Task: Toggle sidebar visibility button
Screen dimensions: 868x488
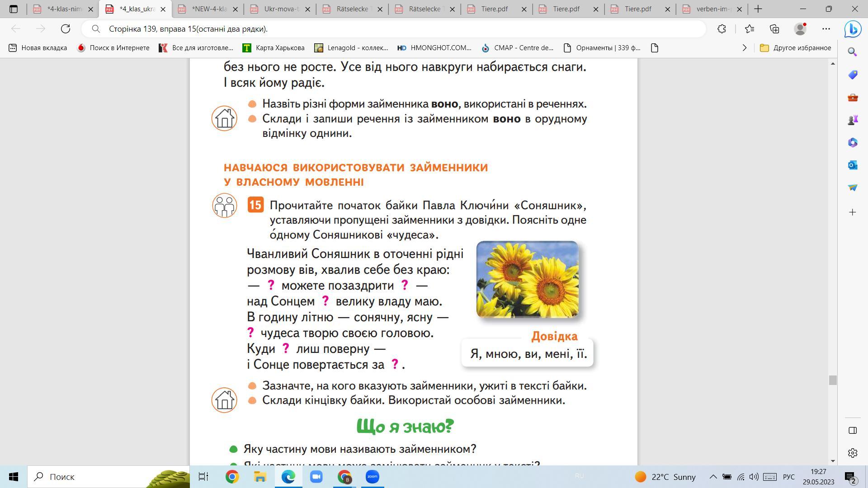Action: [x=853, y=430]
